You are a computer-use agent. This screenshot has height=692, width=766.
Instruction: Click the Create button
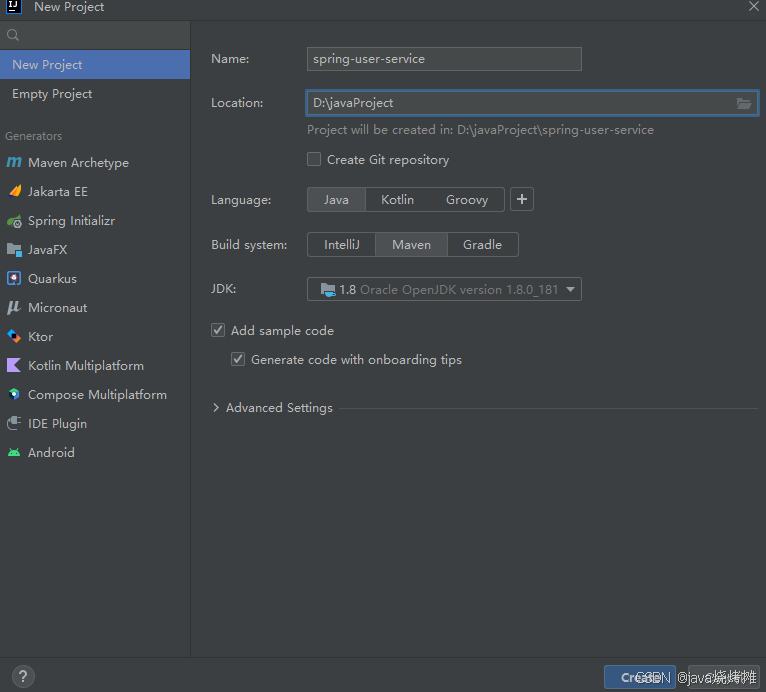tap(639, 677)
